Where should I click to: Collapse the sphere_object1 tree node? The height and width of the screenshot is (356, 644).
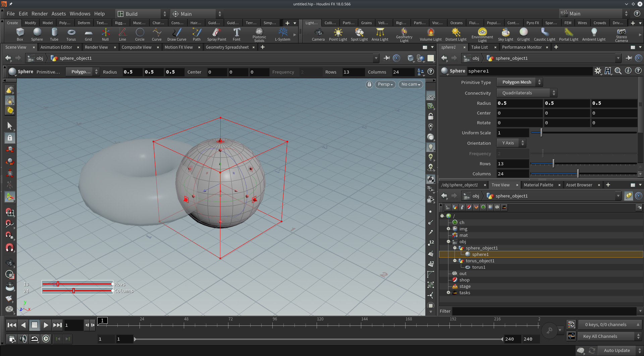coord(455,248)
